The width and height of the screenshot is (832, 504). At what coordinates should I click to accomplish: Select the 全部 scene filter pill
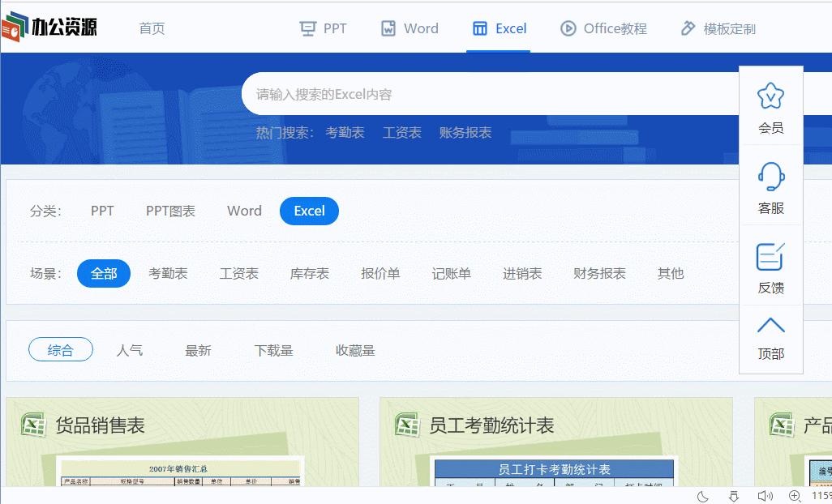(x=104, y=273)
